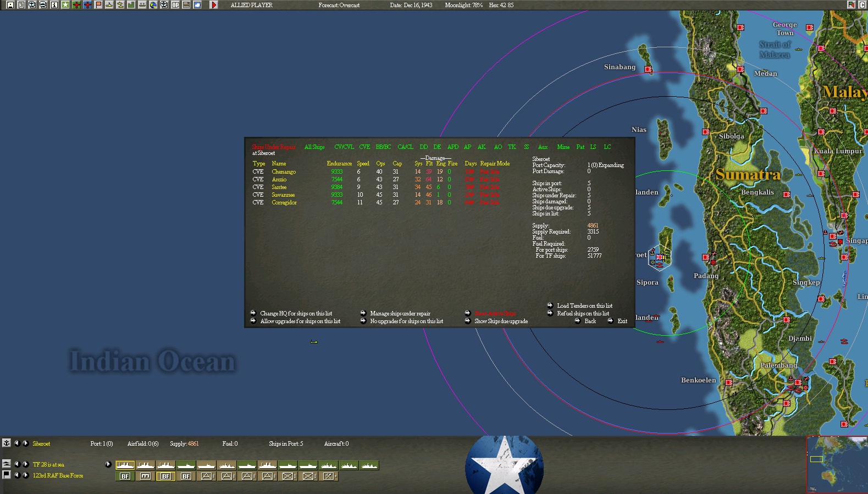This screenshot has height=494, width=868.
Task: Click the Siberoet base name in bottom bar
Action: 41,443
